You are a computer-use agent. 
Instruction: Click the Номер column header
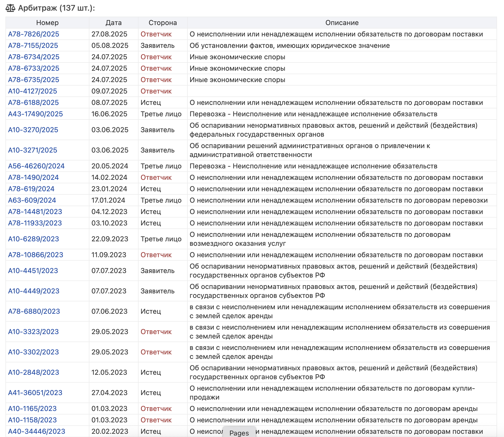tap(47, 23)
